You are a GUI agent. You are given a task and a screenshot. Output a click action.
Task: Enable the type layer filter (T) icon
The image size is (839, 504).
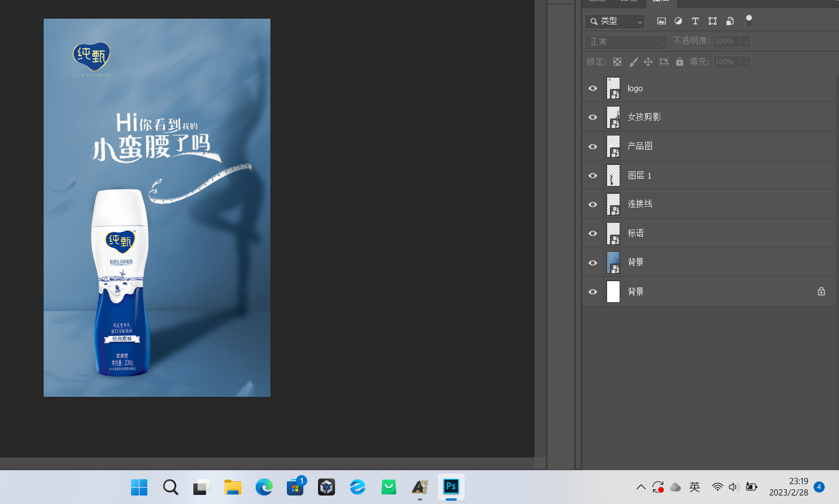(x=695, y=21)
